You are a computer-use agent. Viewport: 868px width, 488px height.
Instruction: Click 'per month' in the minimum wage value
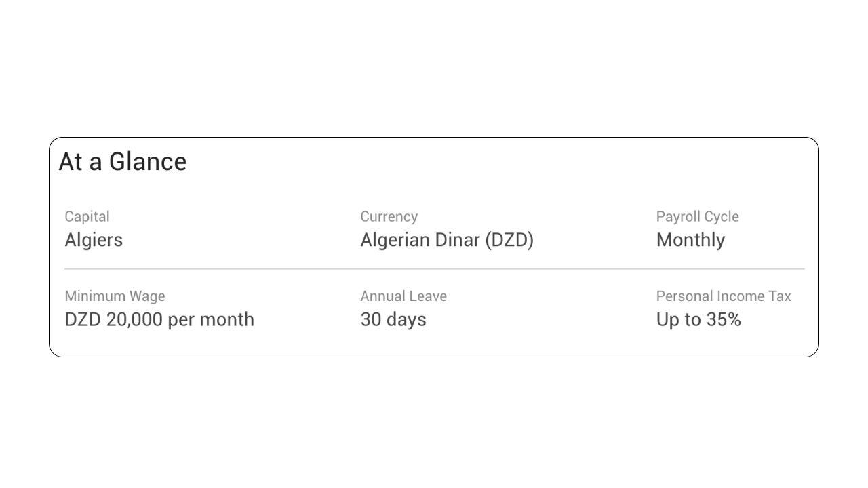[x=211, y=319]
